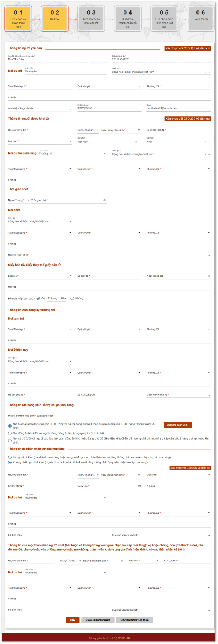The width and height of the screenshot is (218, 644).
Task: Open calendar icon for Thời gian chết
Action: click(104, 200)
